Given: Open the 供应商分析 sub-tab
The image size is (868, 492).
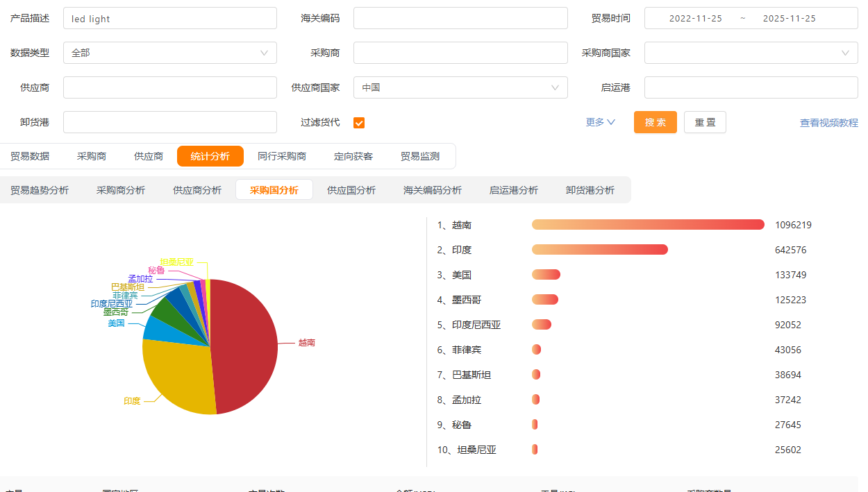Looking at the screenshot, I should point(197,190).
